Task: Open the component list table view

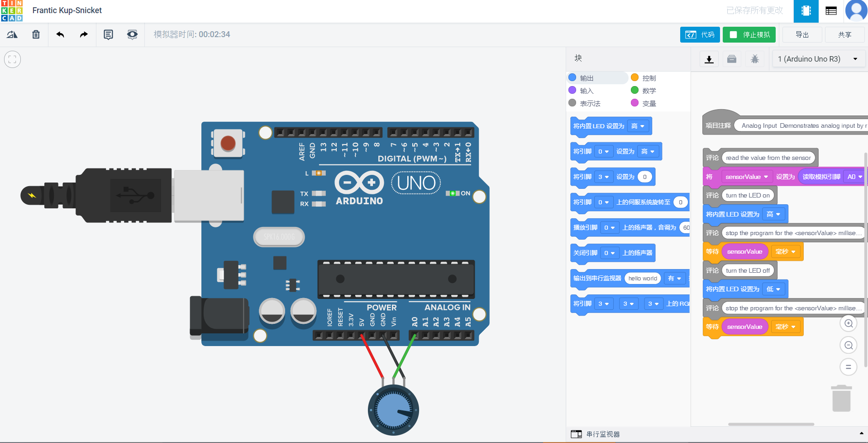Action: pos(831,11)
